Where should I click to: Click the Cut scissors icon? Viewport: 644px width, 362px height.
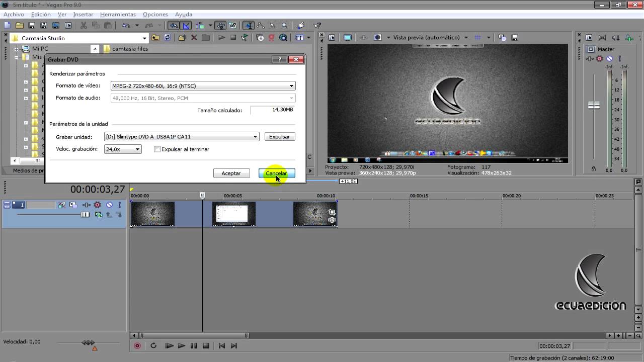click(x=84, y=25)
